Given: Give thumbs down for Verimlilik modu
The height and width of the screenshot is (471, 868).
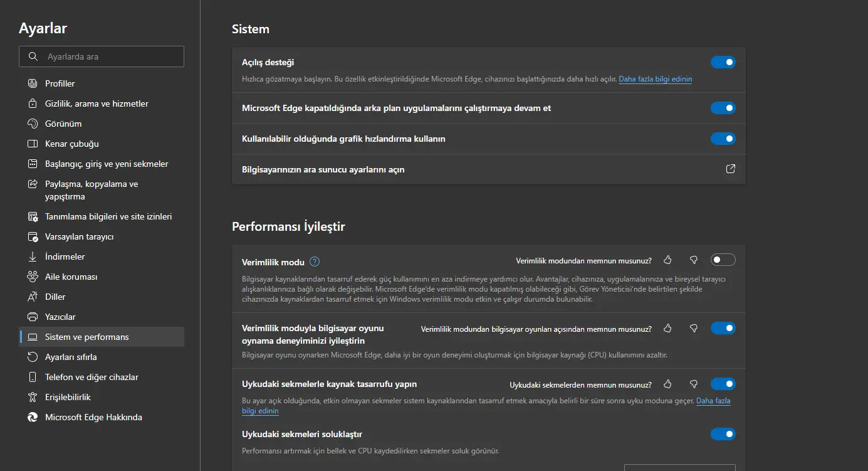Looking at the screenshot, I should 693,260.
